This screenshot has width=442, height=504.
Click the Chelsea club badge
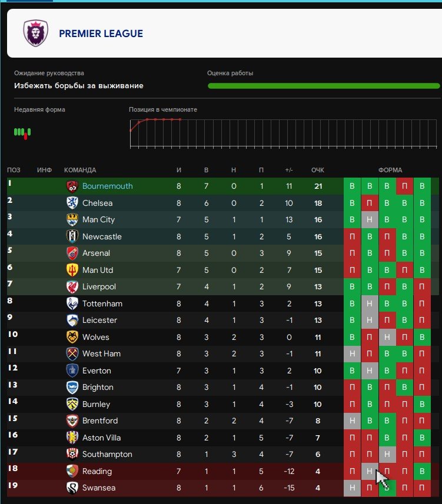click(x=72, y=203)
